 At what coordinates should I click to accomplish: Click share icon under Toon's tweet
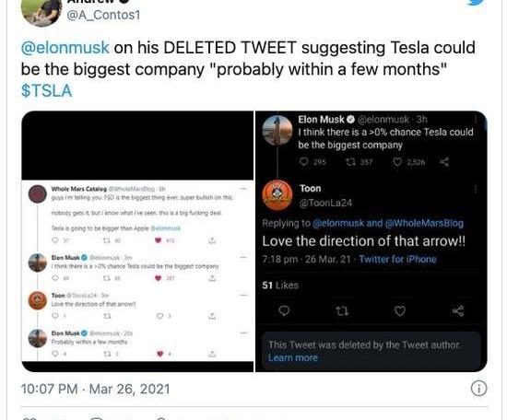(x=458, y=310)
